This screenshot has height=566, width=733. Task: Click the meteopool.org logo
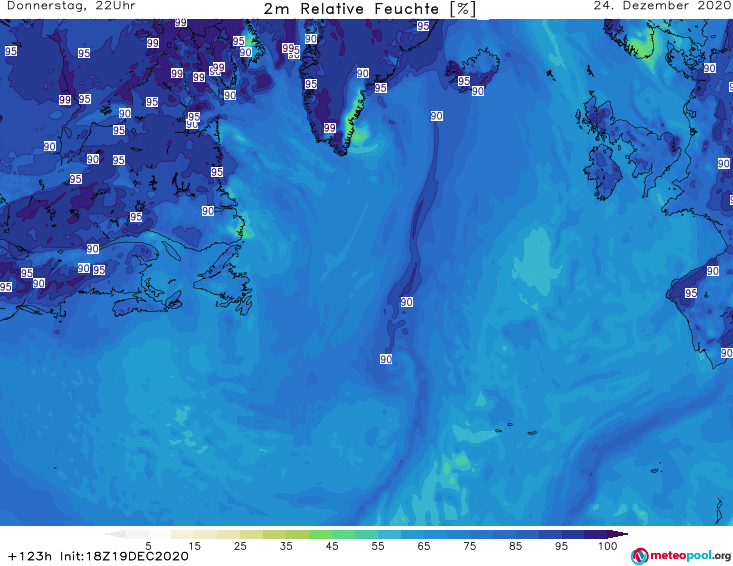pyautogui.click(x=681, y=556)
